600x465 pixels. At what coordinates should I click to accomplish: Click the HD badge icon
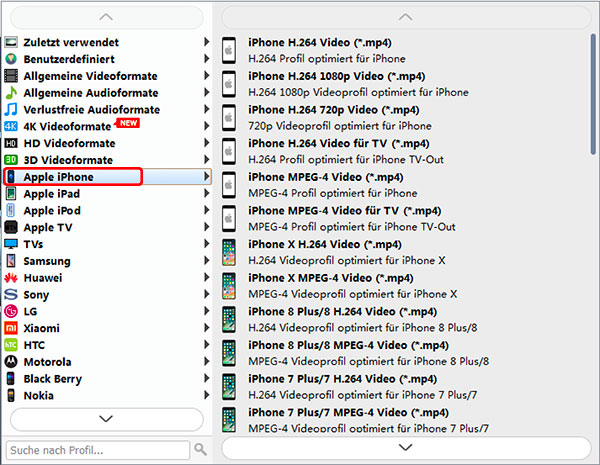[x=11, y=143]
